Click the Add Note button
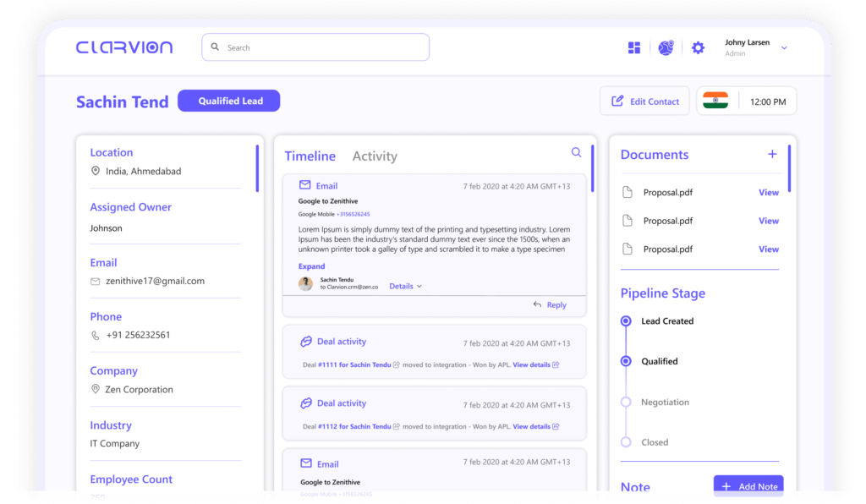 pos(748,486)
